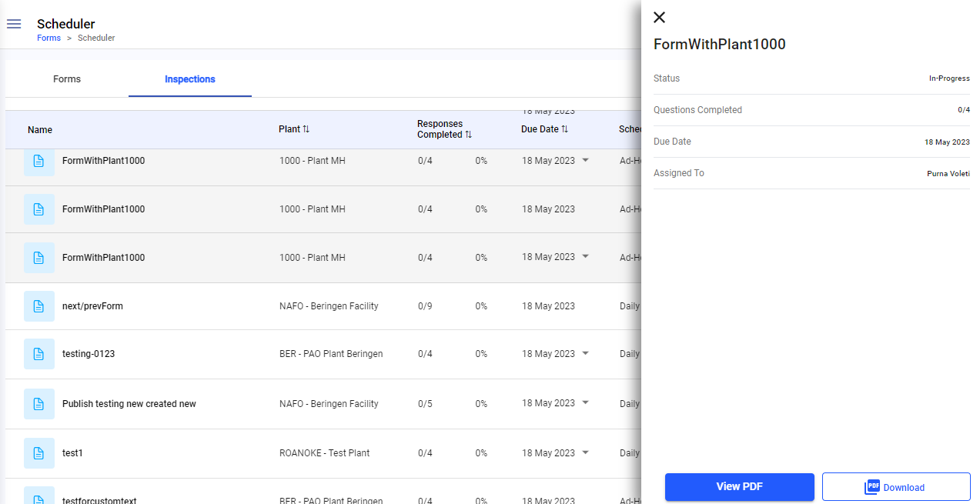Open due date dropdown for Publish testing row
Screen dimensions: 980x504
coord(585,403)
